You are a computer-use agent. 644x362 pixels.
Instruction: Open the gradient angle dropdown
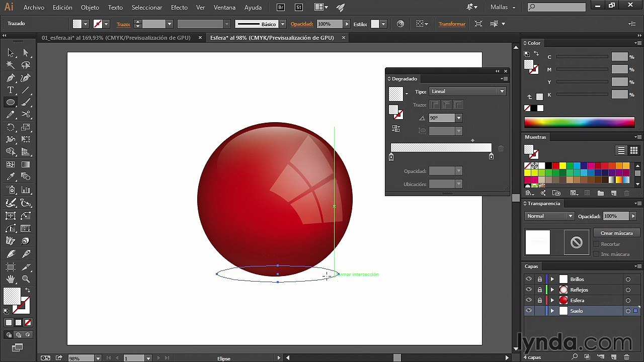[x=458, y=118]
